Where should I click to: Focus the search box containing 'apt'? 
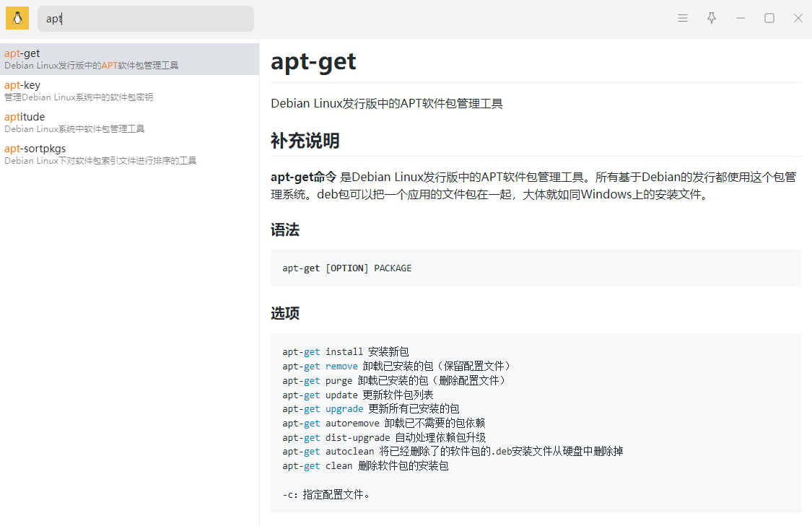[146, 19]
